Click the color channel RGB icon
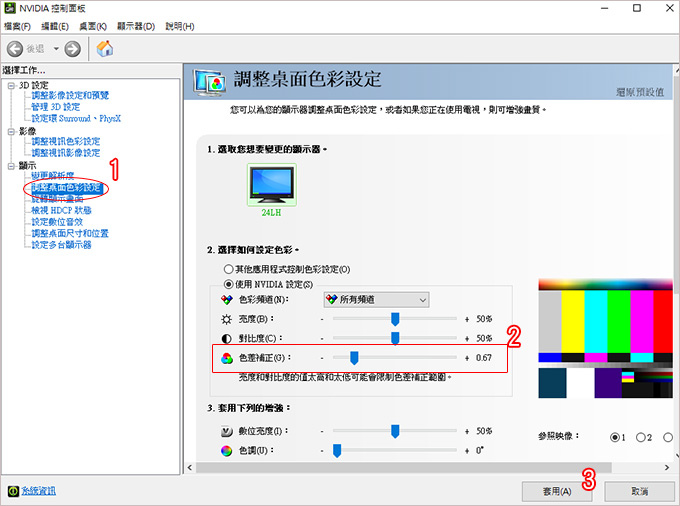Viewport: 680px width, 506px height. [x=226, y=300]
